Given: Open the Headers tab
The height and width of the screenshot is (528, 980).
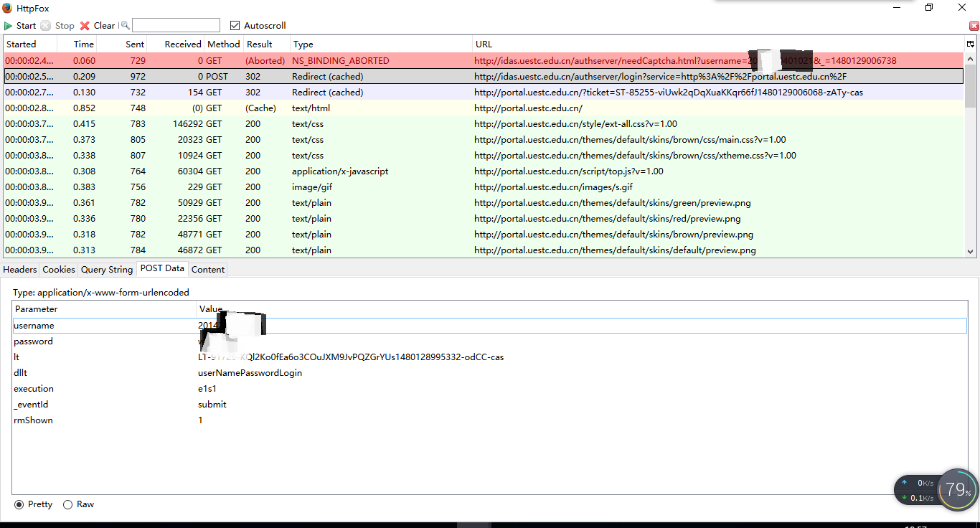Looking at the screenshot, I should pos(20,269).
